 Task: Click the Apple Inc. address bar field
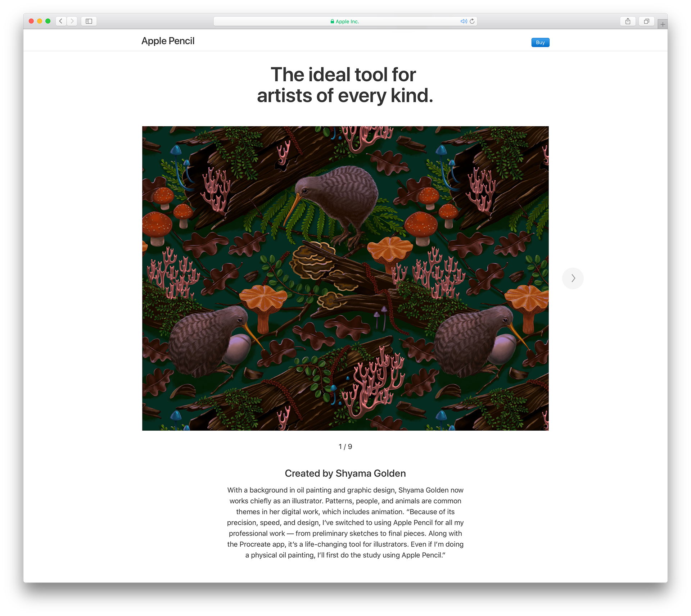pos(345,21)
